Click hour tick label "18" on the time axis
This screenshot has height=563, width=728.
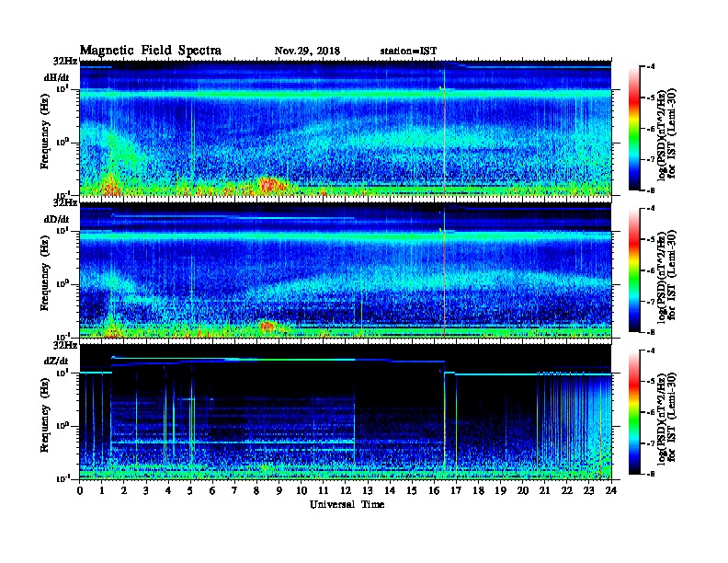pyautogui.click(x=478, y=490)
